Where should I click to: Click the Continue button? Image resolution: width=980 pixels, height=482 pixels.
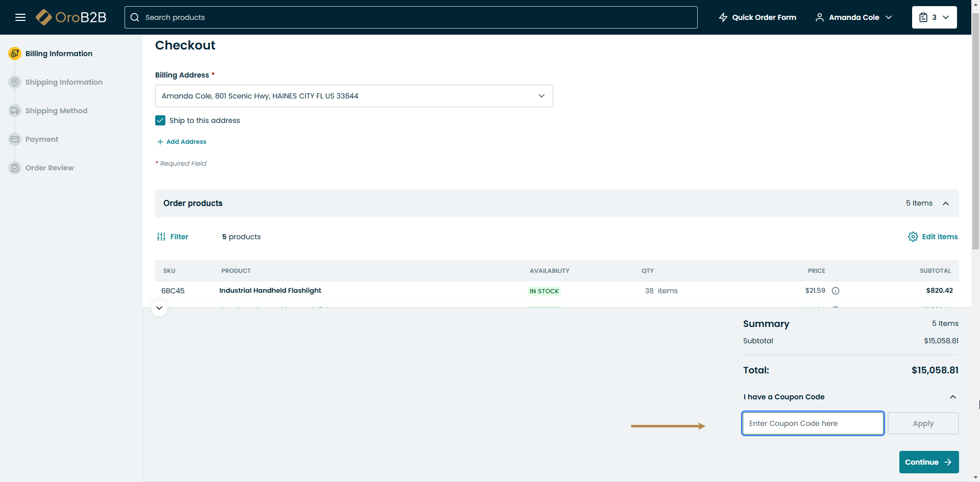click(928, 462)
